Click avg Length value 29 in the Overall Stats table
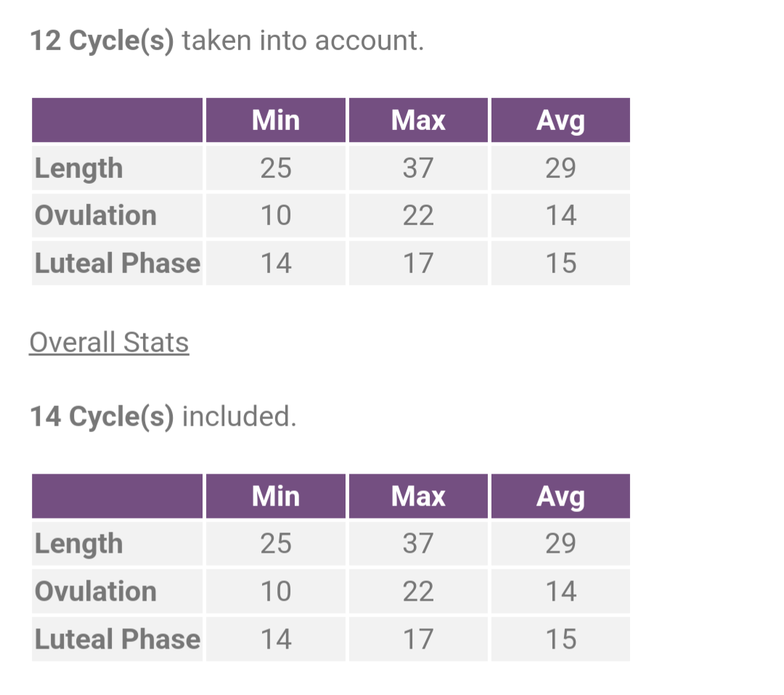 click(560, 544)
